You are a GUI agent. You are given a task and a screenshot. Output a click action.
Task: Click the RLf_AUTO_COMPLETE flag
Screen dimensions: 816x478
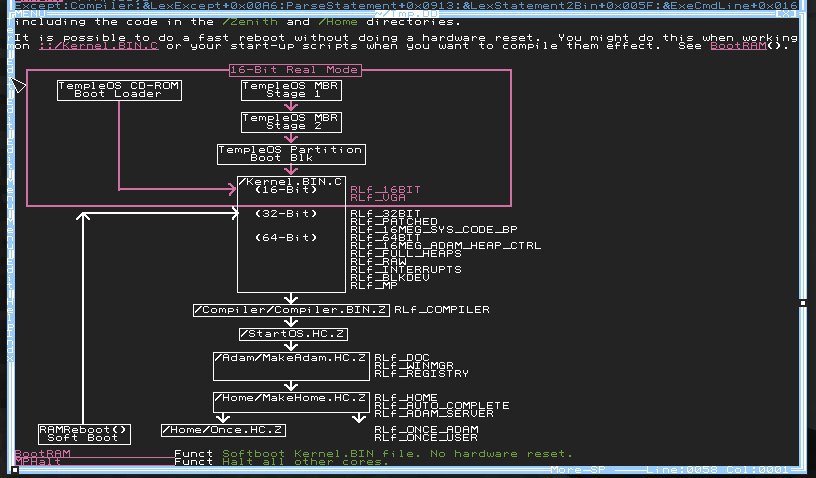pos(442,405)
